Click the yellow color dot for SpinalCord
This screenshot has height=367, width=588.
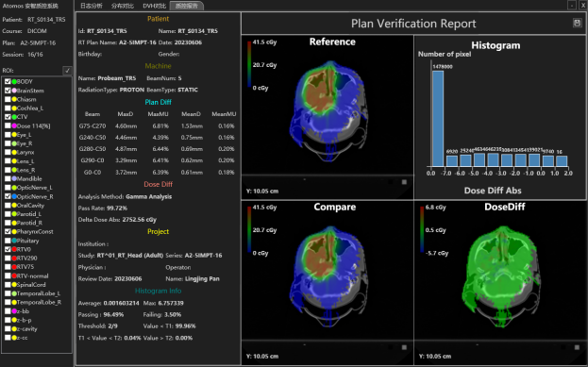point(14,285)
